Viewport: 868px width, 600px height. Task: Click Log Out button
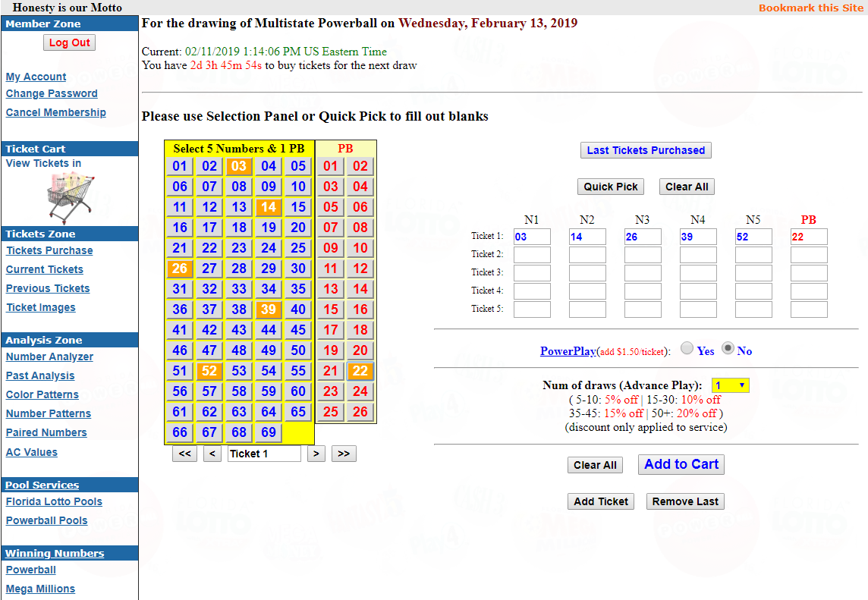coord(69,42)
